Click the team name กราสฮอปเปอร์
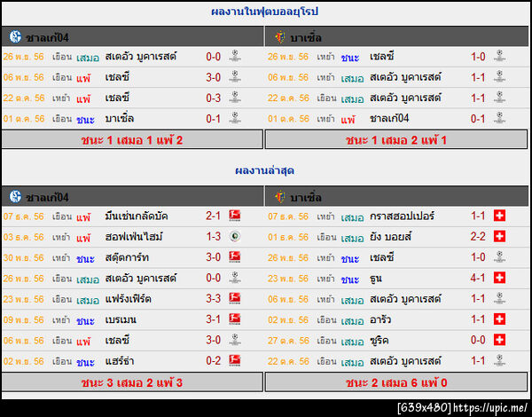This screenshot has width=532, height=417. [x=402, y=216]
